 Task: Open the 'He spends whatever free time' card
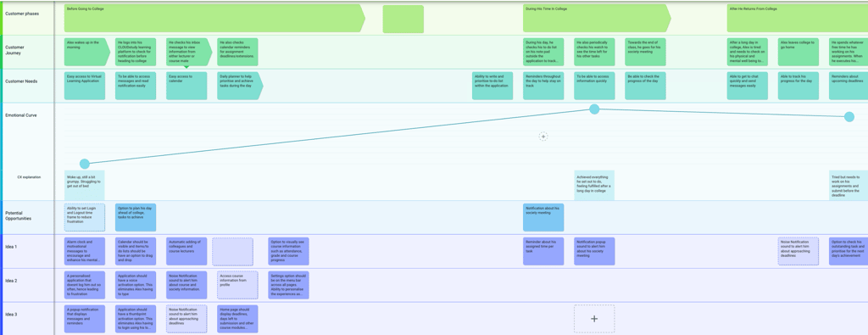coord(849,52)
